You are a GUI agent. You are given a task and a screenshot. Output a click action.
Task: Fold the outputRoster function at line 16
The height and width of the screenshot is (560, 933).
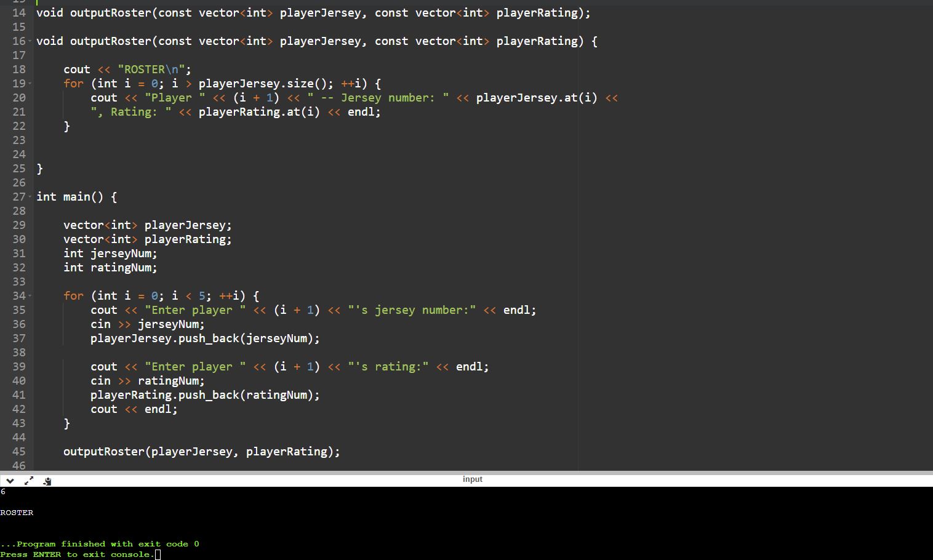[x=31, y=41]
